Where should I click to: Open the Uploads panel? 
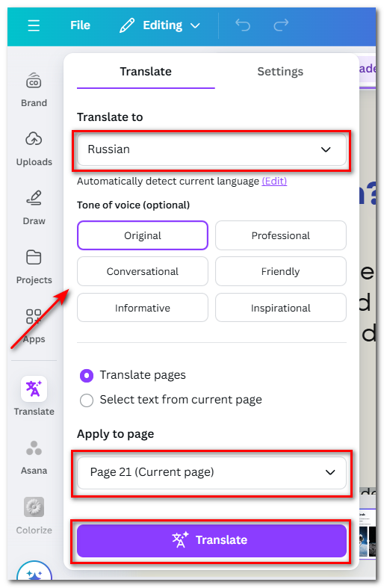[x=34, y=149]
